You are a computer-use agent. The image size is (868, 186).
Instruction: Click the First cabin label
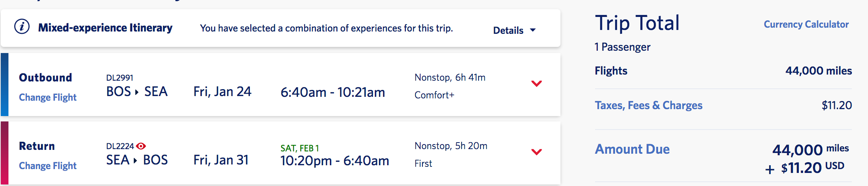[x=423, y=163]
